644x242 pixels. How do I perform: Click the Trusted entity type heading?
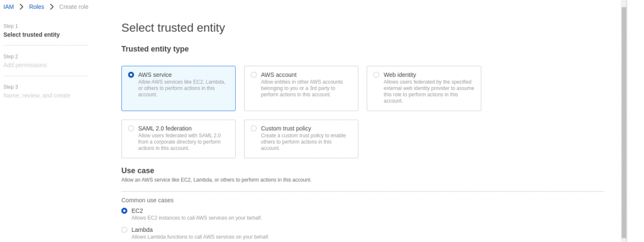[x=155, y=49]
